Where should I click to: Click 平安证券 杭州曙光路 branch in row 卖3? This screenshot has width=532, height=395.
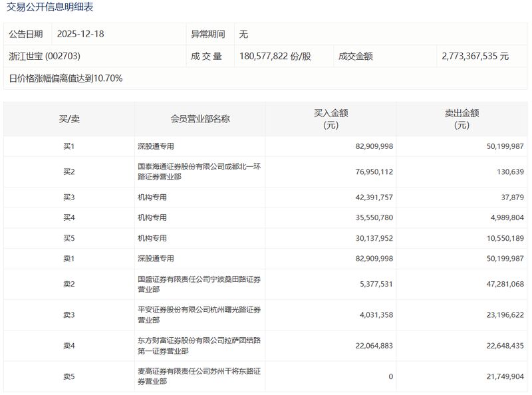pos(198,313)
